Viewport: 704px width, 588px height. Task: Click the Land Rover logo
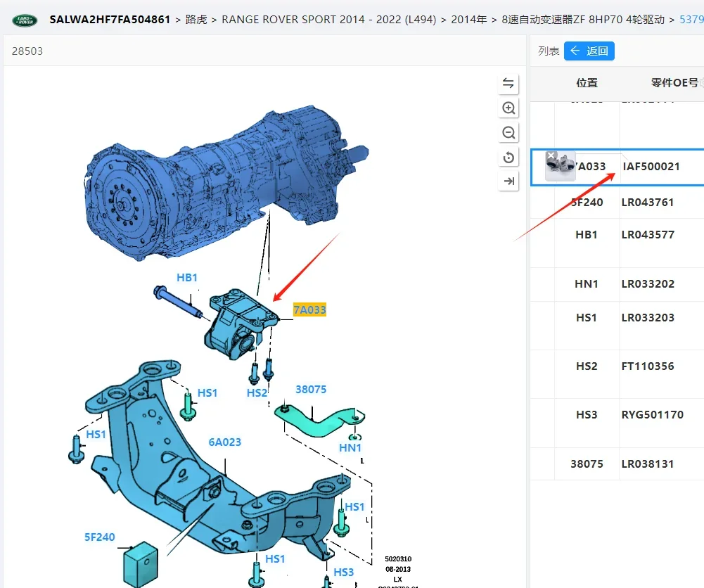pos(25,20)
